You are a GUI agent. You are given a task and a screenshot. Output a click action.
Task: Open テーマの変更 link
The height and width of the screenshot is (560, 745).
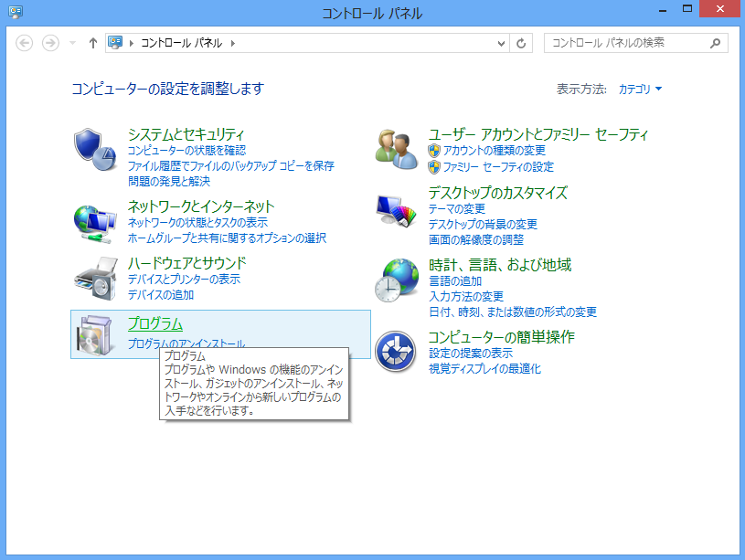click(456, 209)
